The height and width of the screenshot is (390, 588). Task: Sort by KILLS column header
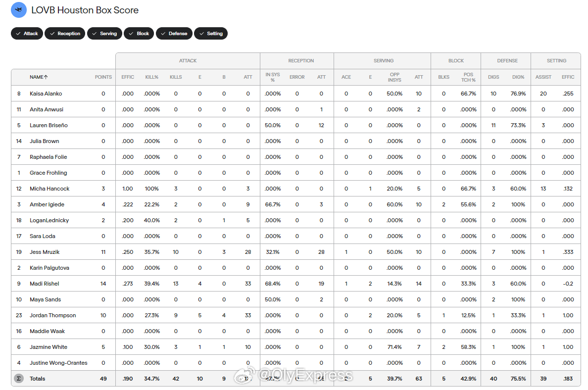point(176,77)
